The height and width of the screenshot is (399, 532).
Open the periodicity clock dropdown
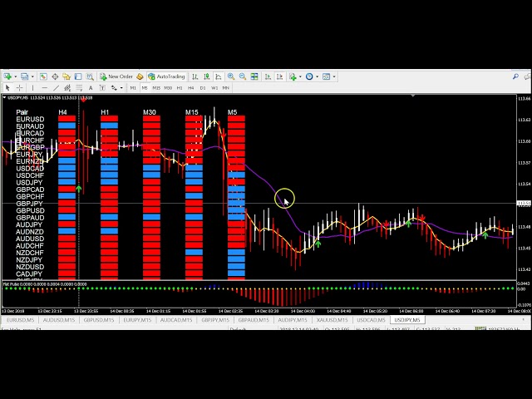coord(317,76)
